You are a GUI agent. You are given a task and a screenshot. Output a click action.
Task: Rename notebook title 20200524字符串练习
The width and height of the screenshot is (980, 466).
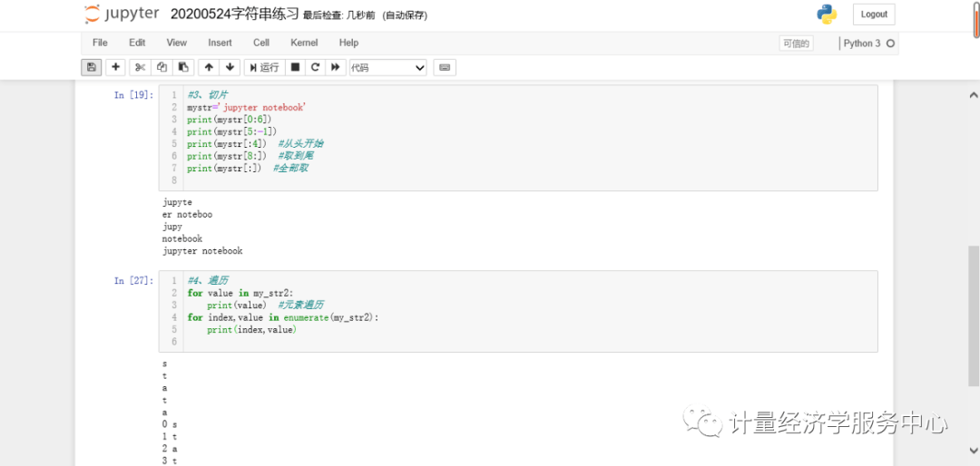(234, 15)
